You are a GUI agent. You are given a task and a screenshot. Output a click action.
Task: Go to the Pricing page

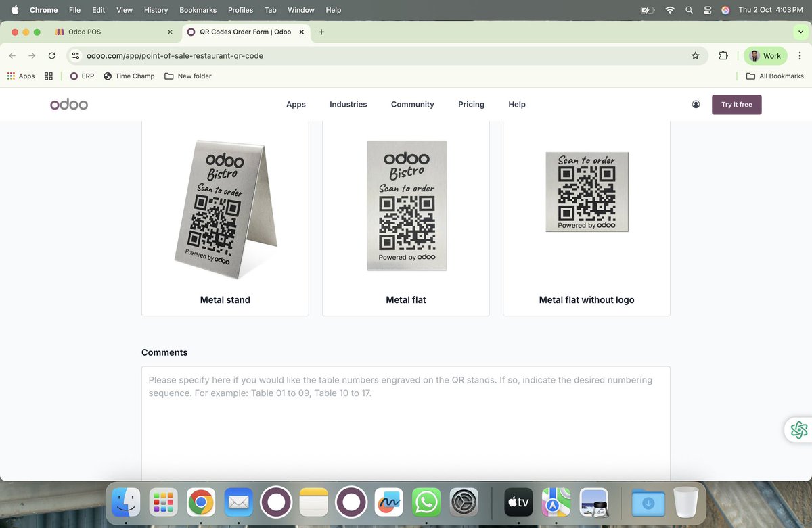pos(471,105)
